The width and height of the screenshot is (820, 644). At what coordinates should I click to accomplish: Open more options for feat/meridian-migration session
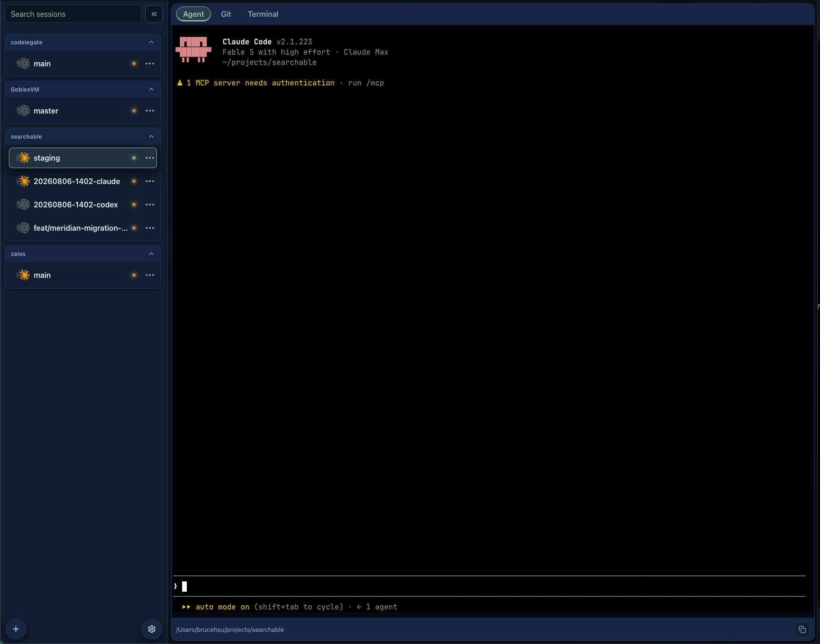[x=150, y=228]
